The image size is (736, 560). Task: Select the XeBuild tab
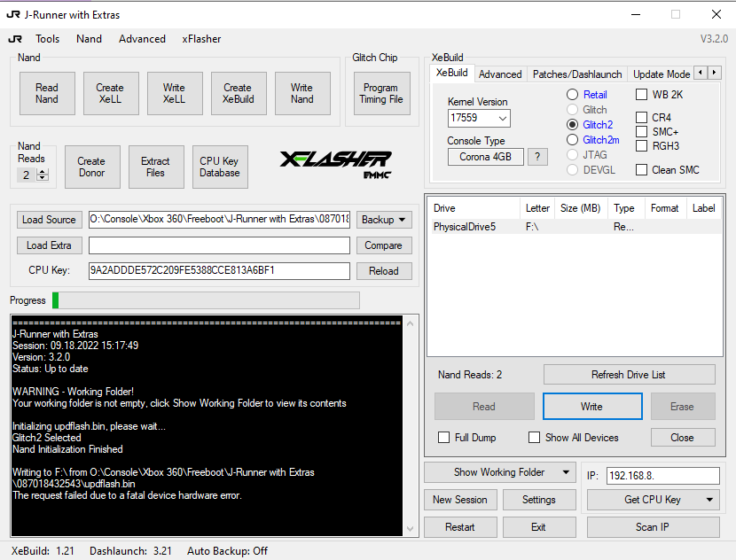(x=451, y=73)
